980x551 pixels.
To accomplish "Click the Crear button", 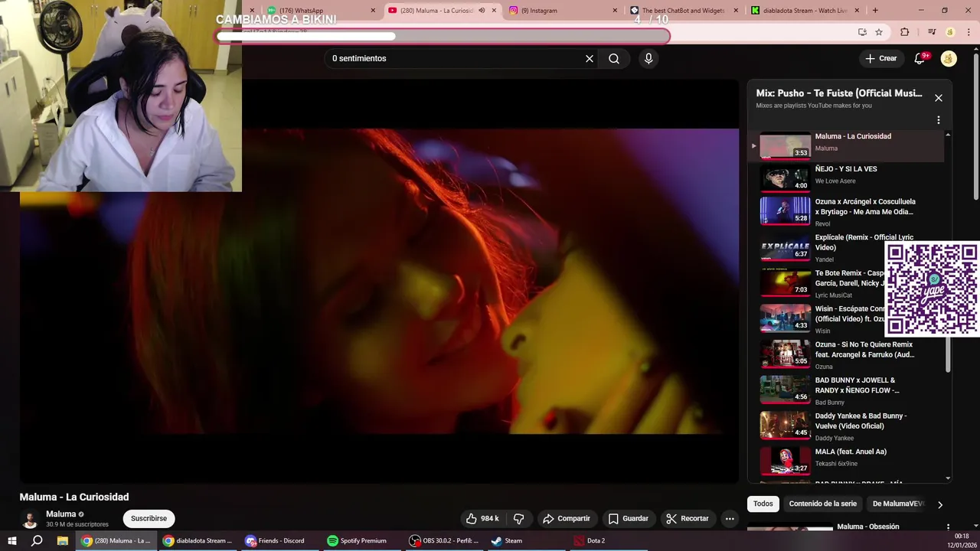I will pos(880,58).
